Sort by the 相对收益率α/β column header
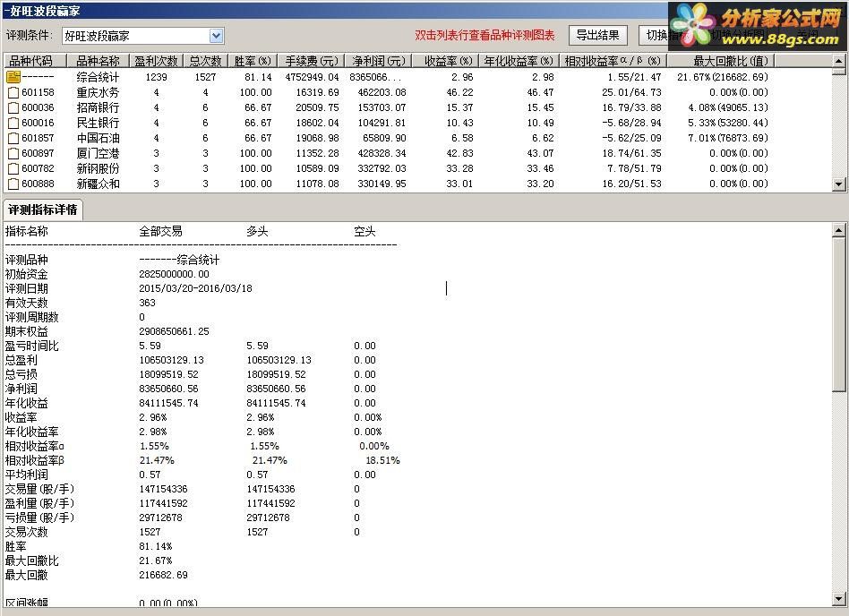Viewport: 849px width, 616px height. point(613,61)
